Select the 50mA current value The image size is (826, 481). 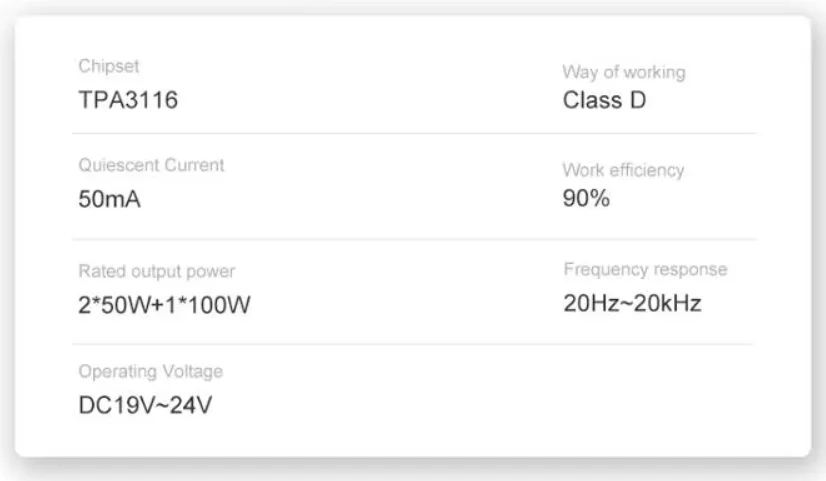[x=109, y=199]
